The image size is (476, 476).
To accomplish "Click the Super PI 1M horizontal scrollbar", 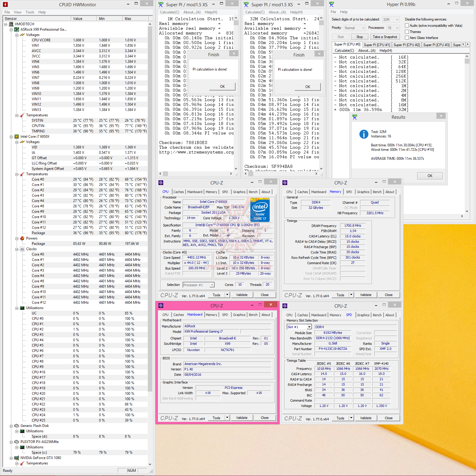I will pyautogui.click(x=196, y=173).
